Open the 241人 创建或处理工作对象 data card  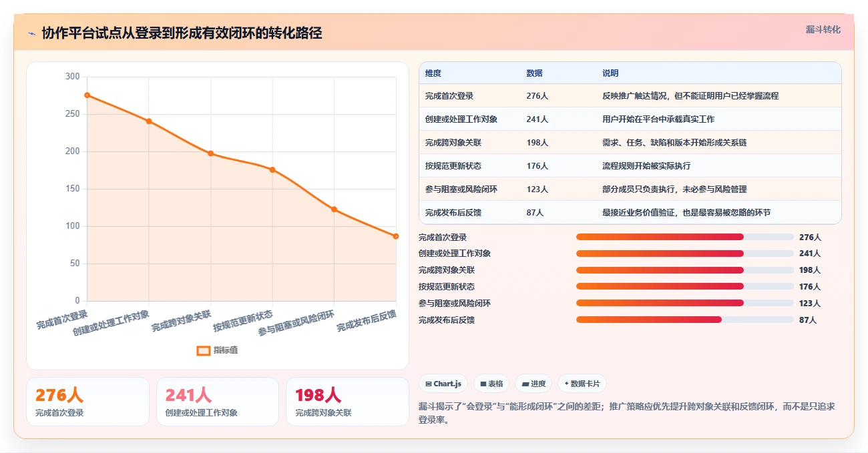[218, 402]
